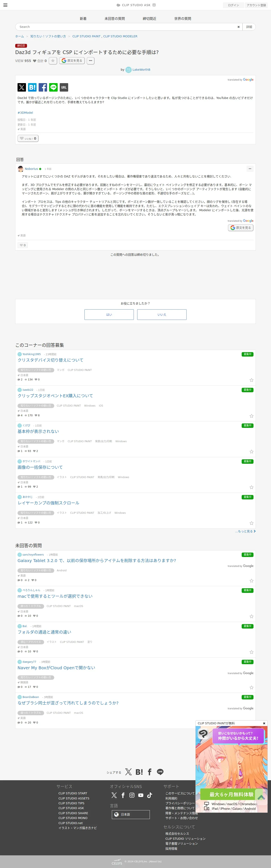Screen dimensions: 271x868
Task: Select the 新着 tab
Action: pyautogui.click(x=83, y=19)
